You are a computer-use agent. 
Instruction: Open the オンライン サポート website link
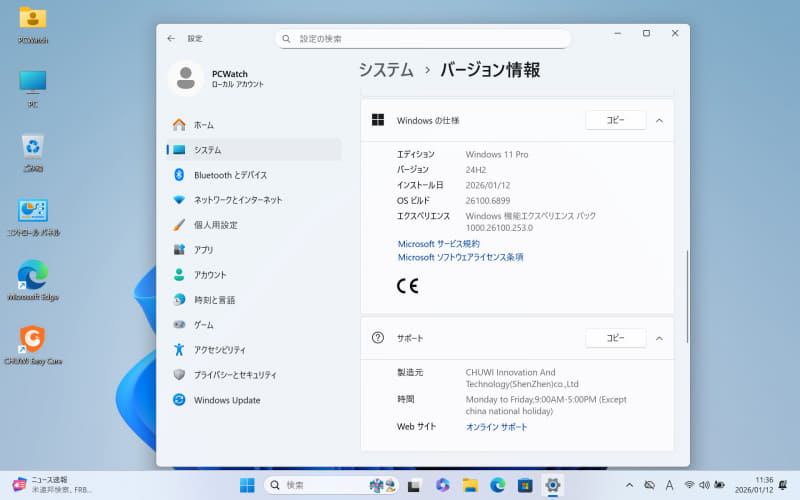click(x=496, y=427)
